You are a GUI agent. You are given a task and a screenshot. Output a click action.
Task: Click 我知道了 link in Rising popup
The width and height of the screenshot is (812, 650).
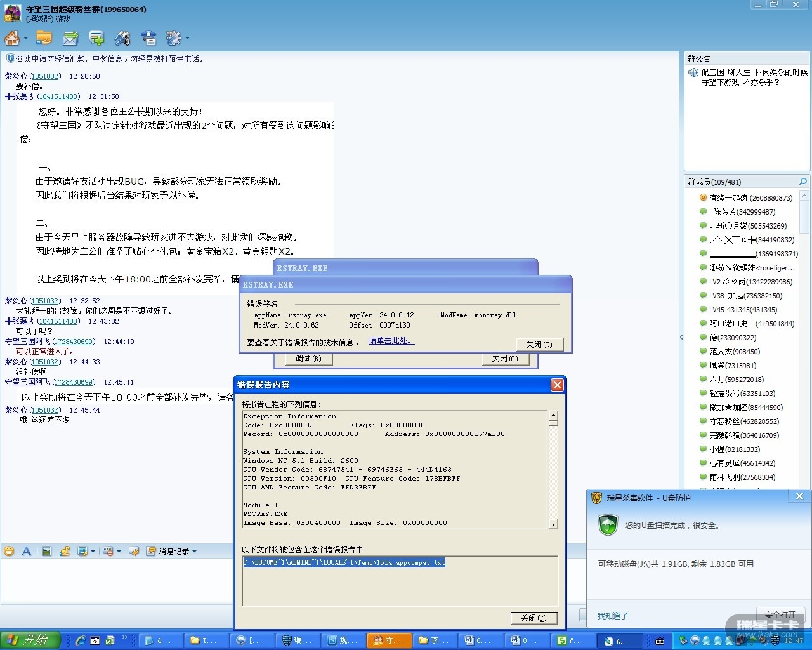[613, 616]
